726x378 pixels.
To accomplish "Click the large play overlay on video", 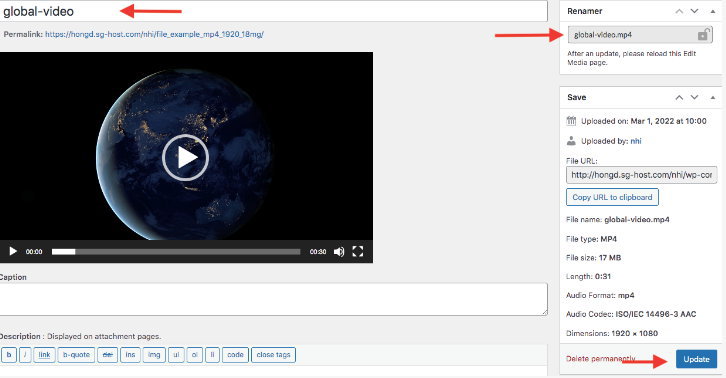I will coord(186,158).
